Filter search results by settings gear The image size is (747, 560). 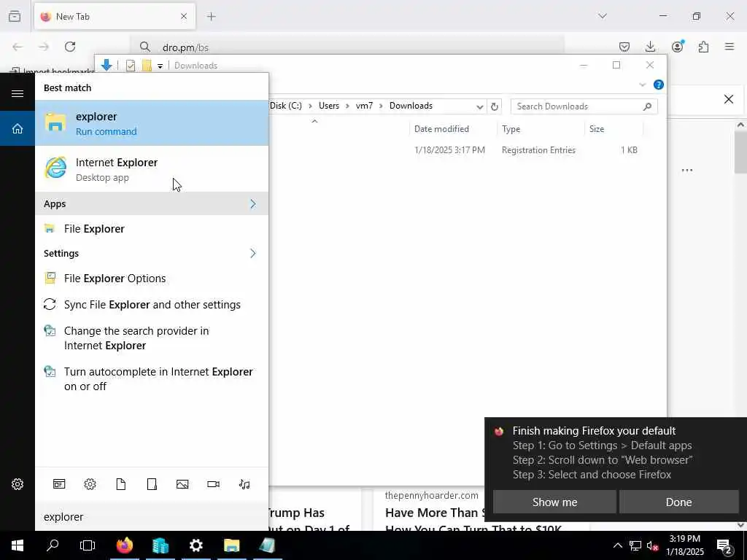click(90, 484)
